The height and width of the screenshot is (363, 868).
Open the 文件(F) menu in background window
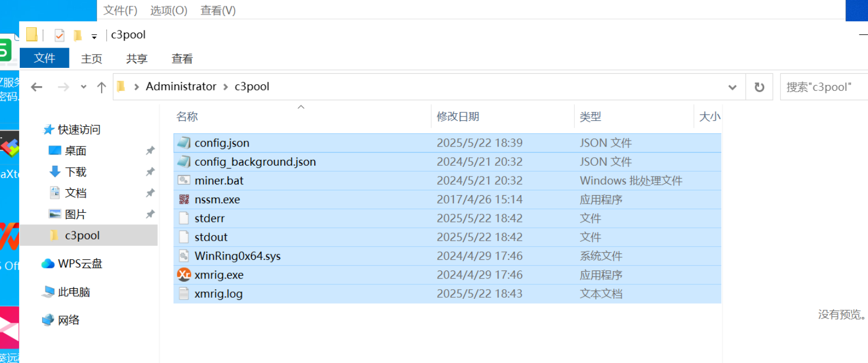(120, 10)
